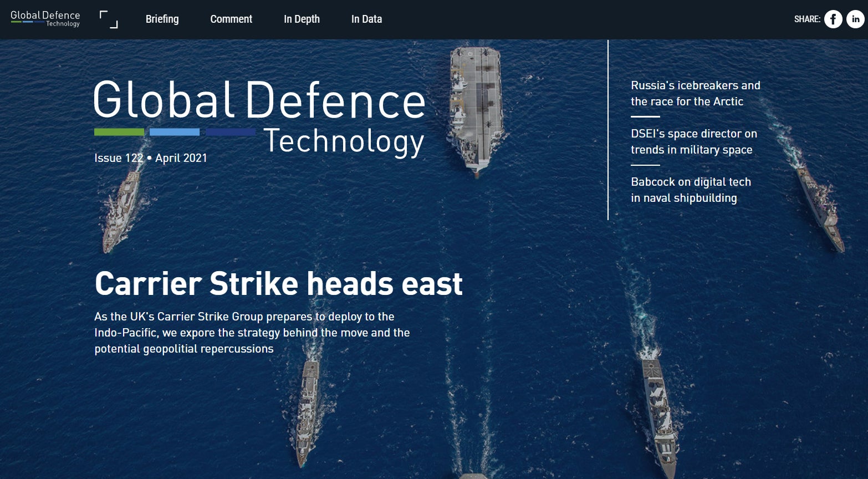Share the issue on Facebook
This screenshot has width=868, height=479.
pos(833,19)
